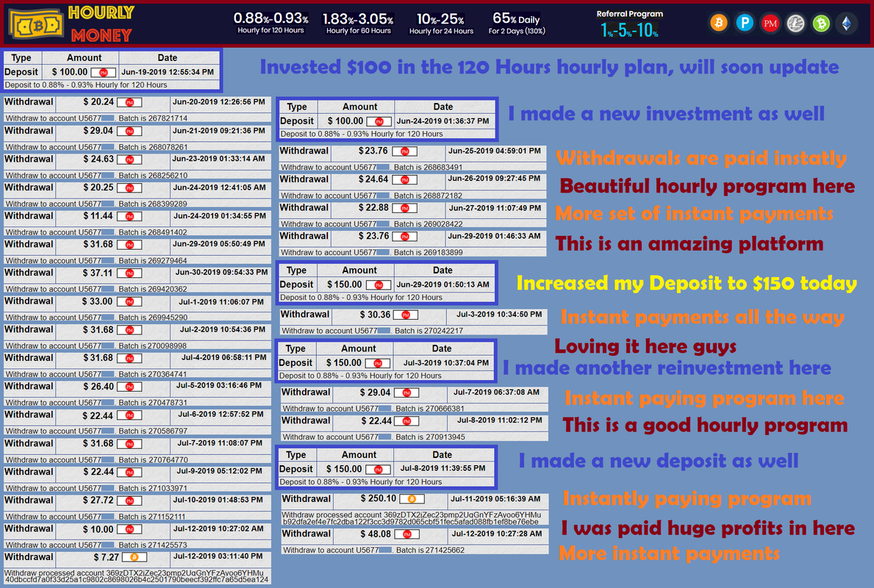Click the 'Batch is 268683491' text
This screenshot has width=874, height=588.
coord(428,167)
